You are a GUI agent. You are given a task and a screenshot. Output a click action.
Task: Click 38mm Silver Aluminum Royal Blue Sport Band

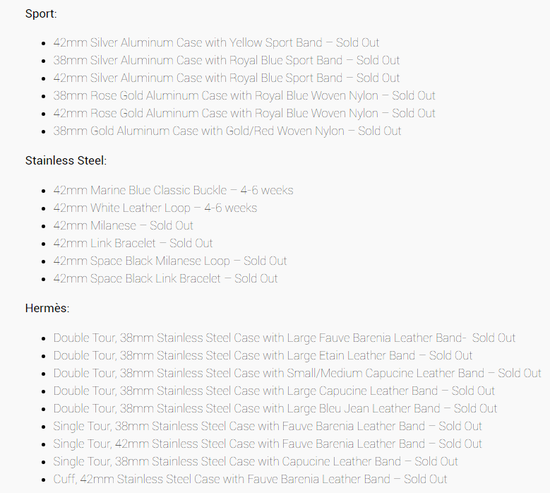[x=226, y=60]
